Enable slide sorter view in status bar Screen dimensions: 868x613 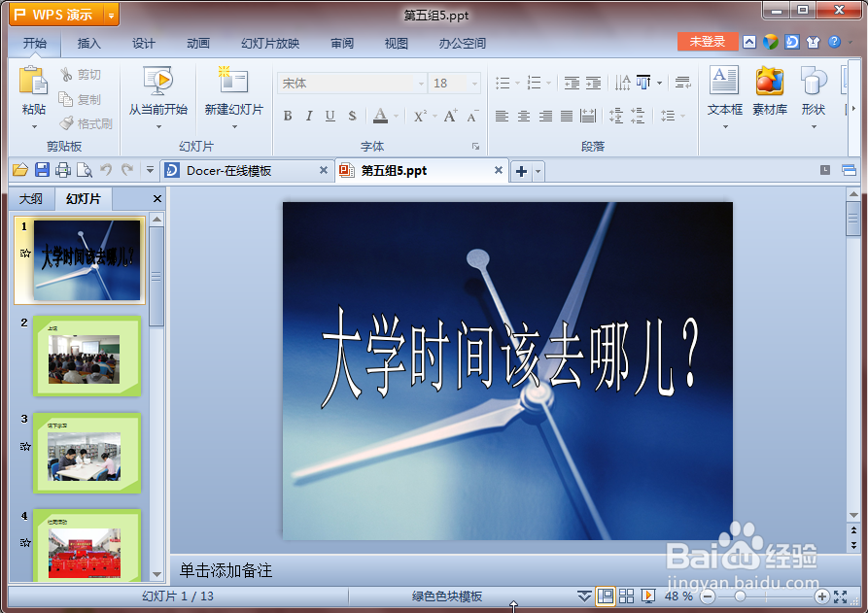pos(626,596)
